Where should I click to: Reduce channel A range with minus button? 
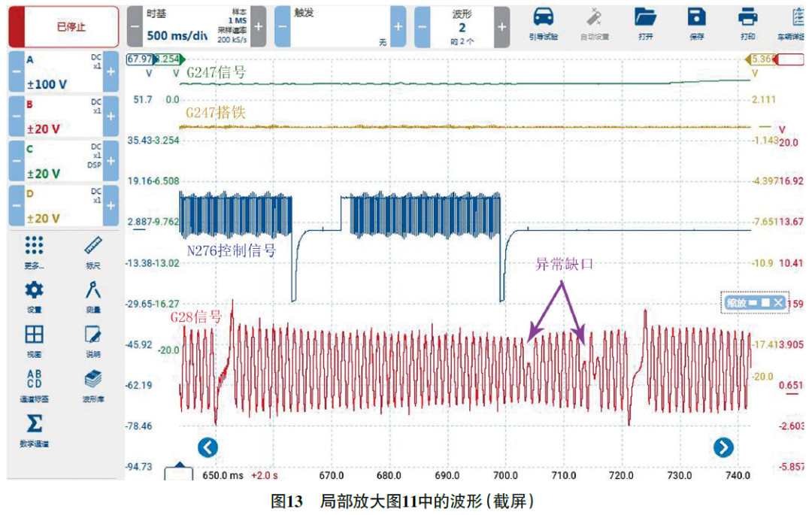[x=16, y=71]
